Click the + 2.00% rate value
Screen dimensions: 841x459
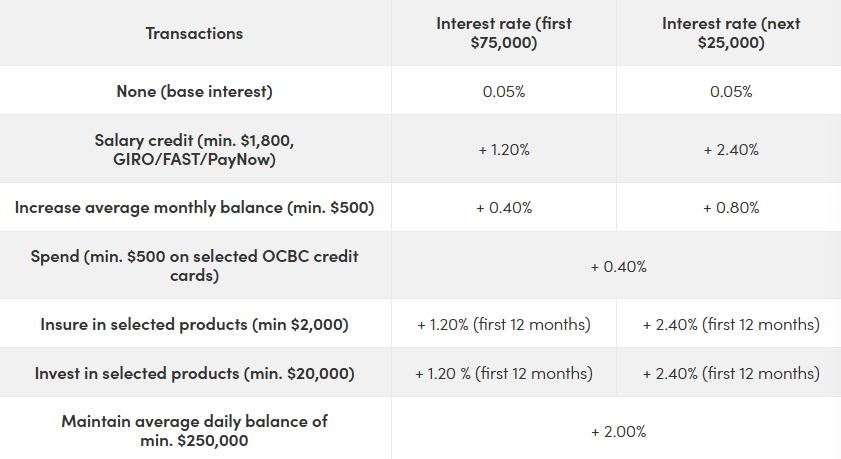[618, 431]
